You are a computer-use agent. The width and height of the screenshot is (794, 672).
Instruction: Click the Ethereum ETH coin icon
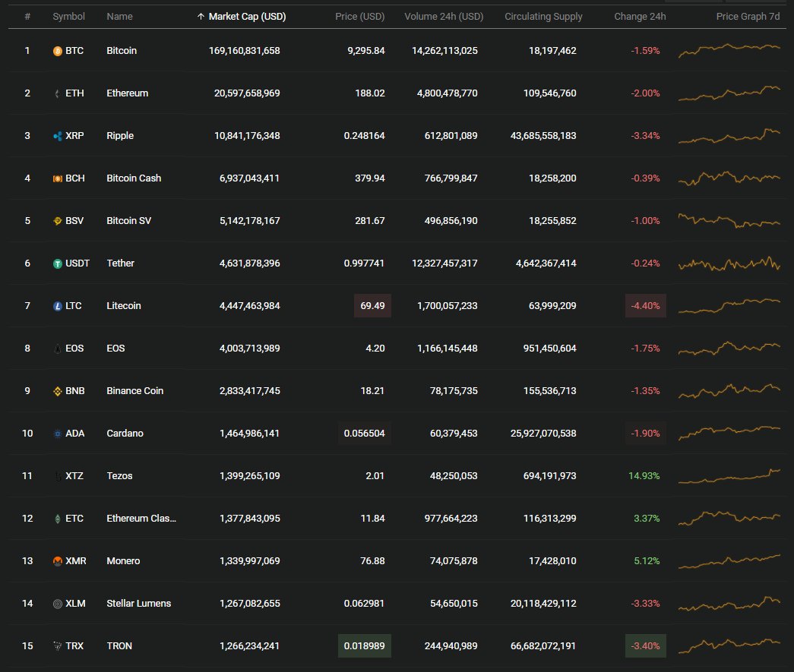point(57,93)
